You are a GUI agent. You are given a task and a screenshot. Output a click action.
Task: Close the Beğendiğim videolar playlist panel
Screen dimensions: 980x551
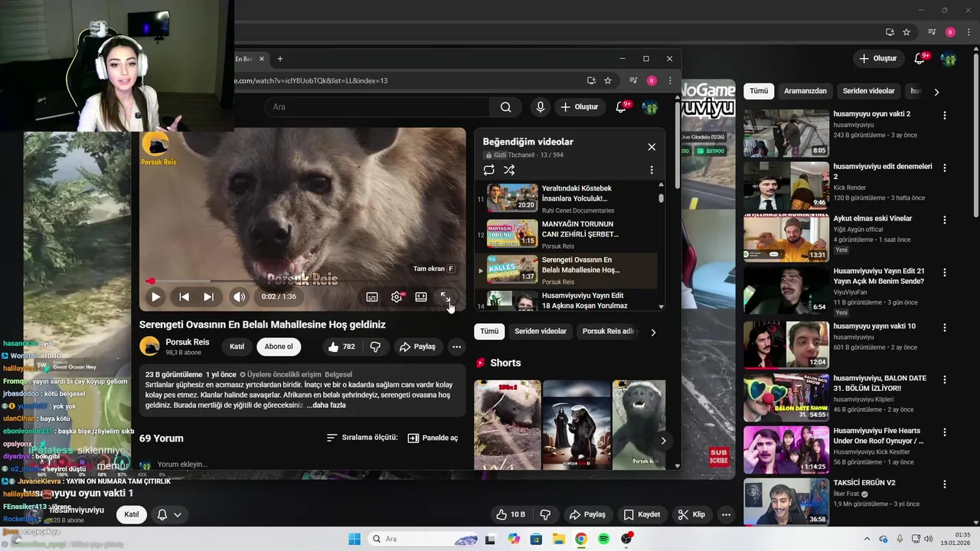pos(652,147)
